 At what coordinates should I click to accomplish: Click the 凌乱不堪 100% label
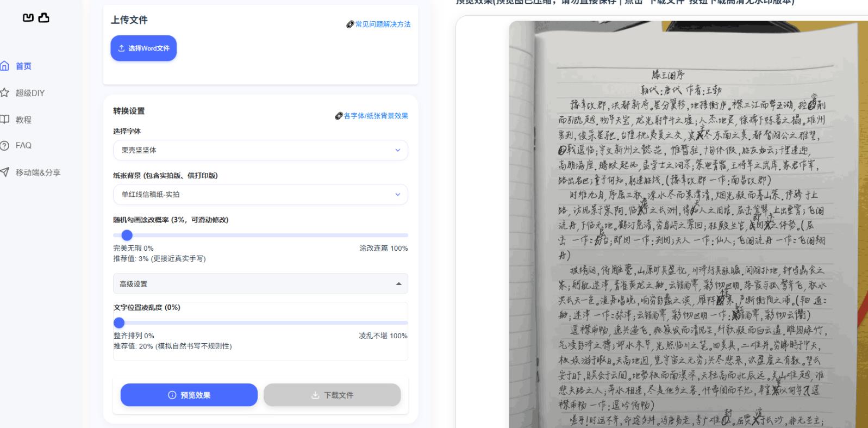pyautogui.click(x=383, y=336)
